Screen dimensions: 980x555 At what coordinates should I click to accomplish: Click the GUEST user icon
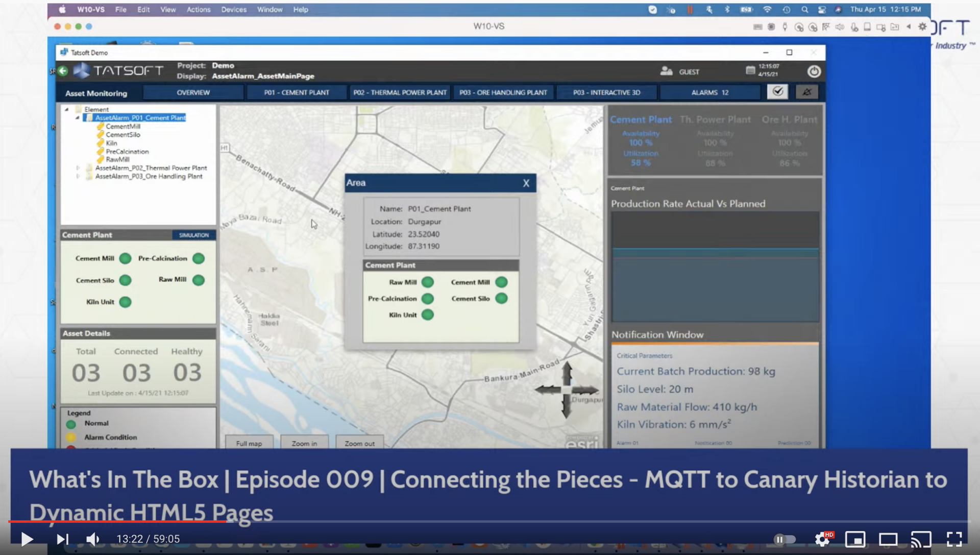(666, 71)
